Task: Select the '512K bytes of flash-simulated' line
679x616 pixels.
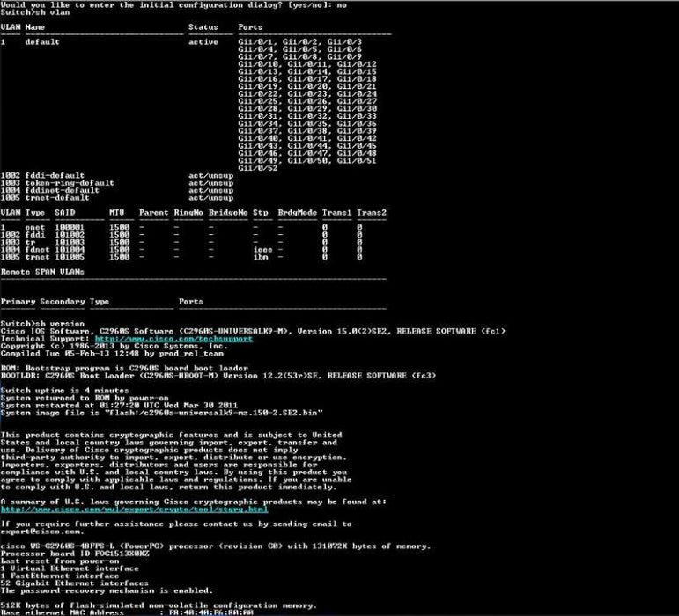Action: [159, 605]
